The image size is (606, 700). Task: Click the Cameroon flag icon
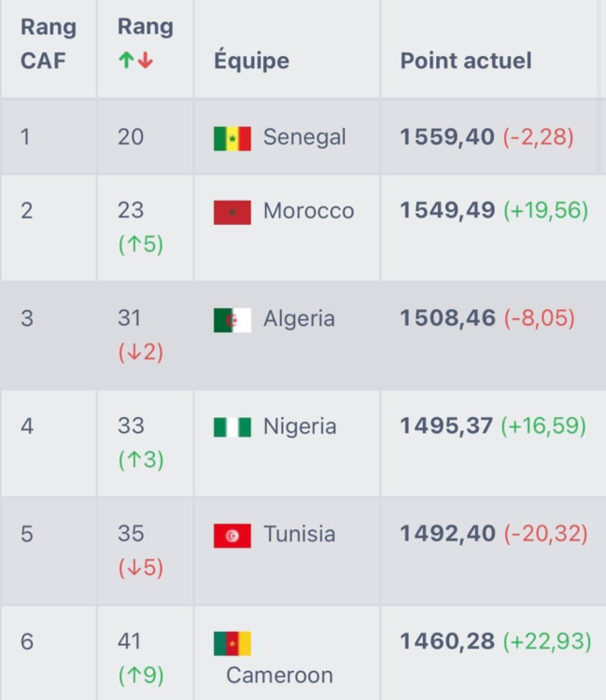pos(232,643)
